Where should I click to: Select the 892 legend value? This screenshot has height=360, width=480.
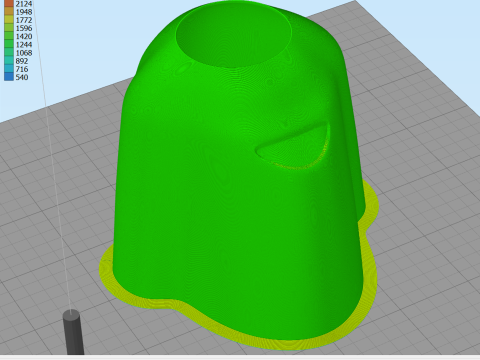tap(22, 61)
